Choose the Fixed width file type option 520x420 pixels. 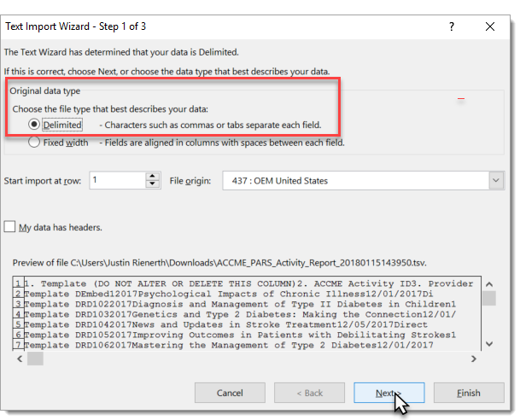[34, 143]
